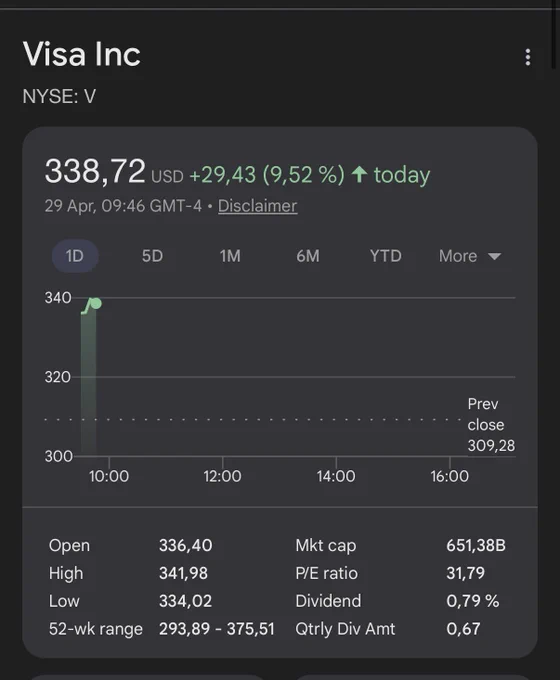
Task: Open the Disclaimer link
Action: coord(257,206)
